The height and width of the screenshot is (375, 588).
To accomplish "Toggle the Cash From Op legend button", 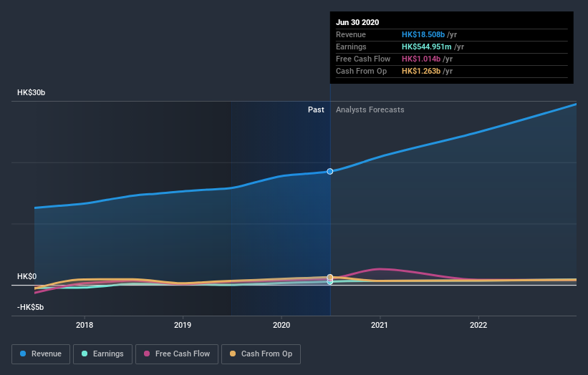I will tap(261, 354).
